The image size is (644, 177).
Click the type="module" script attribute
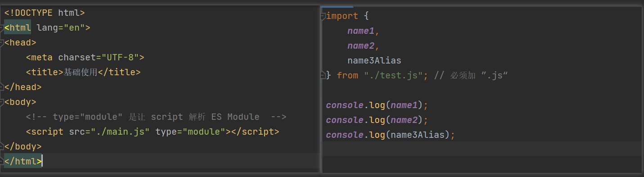pos(190,132)
